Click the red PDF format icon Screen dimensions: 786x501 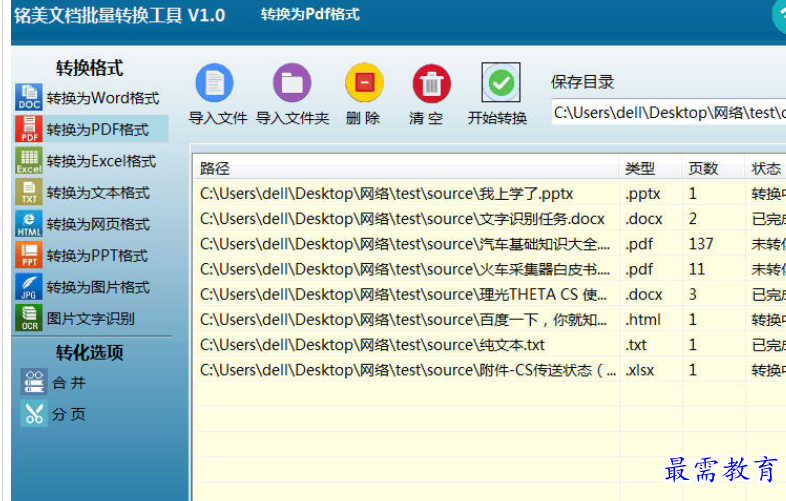[x=29, y=129]
